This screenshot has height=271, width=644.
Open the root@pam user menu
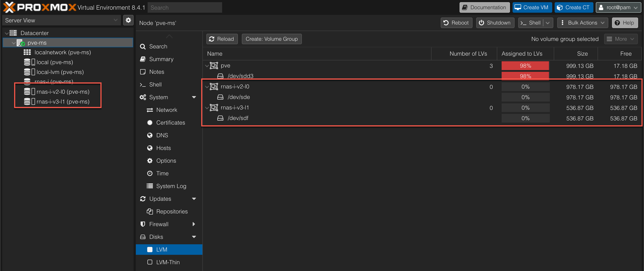[x=618, y=7]
